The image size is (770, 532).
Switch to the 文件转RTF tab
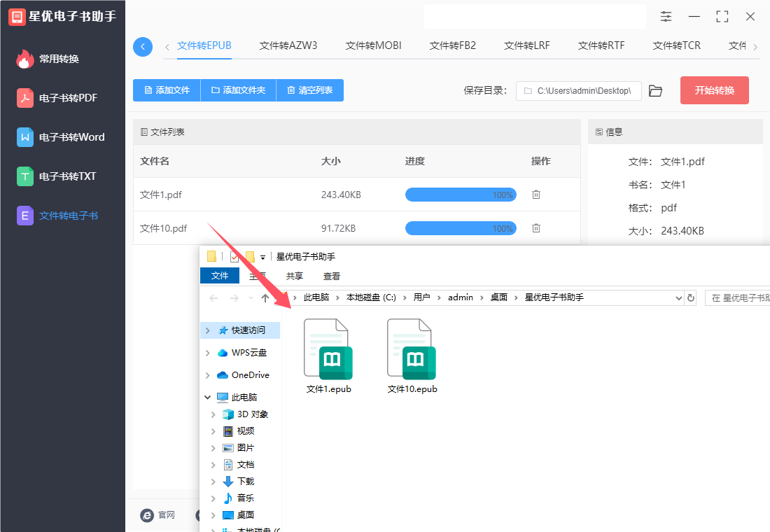click(x=601, y=45)
